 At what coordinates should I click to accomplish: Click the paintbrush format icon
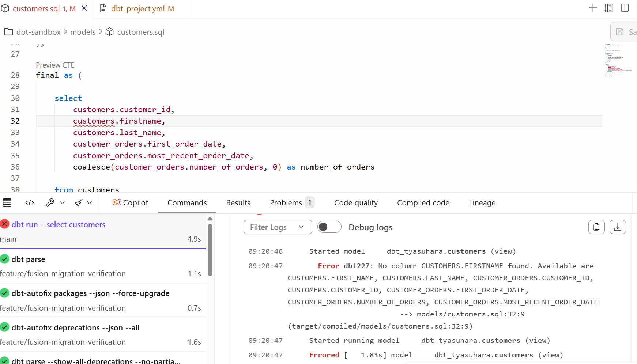tap(79, 203)
